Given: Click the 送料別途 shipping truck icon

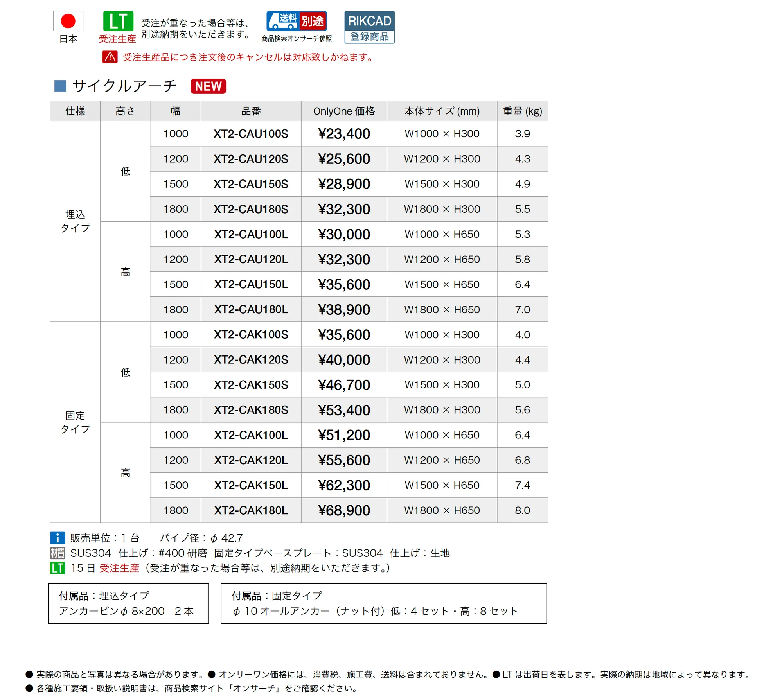Looking at the screenshot, I should (x=297, y=21).
